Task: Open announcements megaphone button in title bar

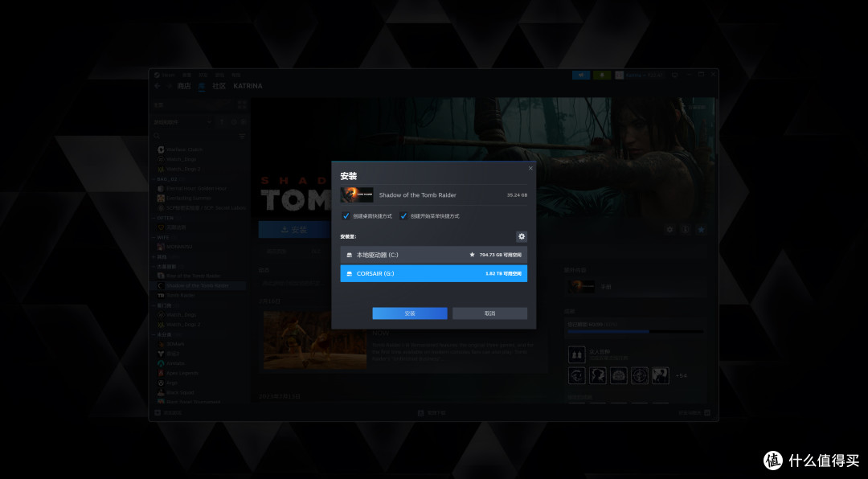Action: (x=581, y=75)
